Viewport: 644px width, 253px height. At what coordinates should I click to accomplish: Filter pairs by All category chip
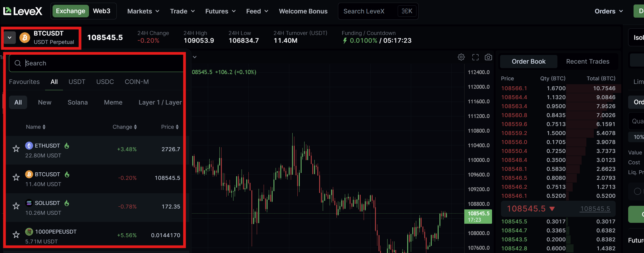click(18, 102)
